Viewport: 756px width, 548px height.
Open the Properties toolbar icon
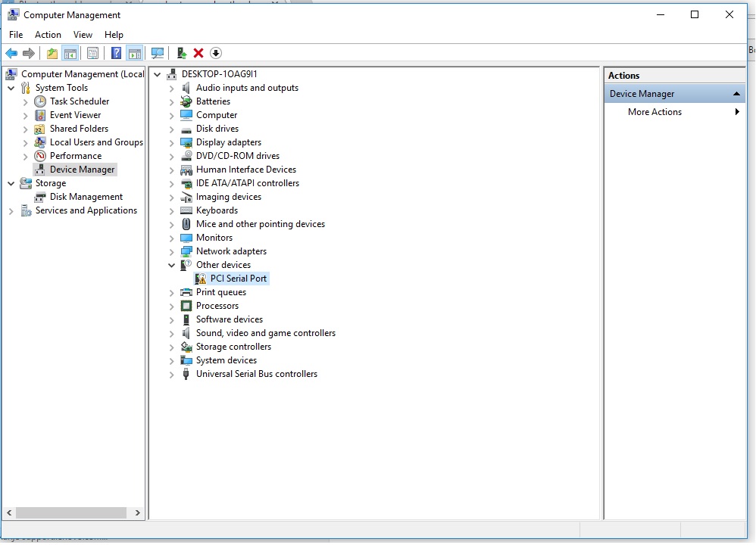pos(92,53)
